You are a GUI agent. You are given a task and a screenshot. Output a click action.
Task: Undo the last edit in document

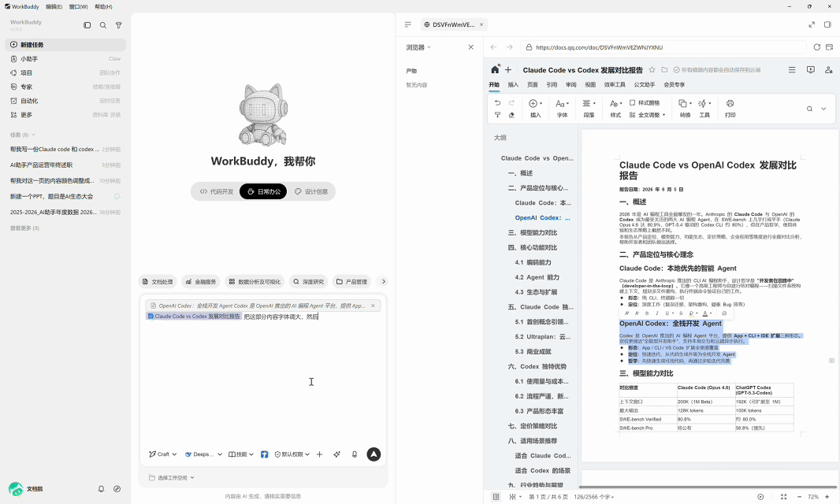(498, 103)
